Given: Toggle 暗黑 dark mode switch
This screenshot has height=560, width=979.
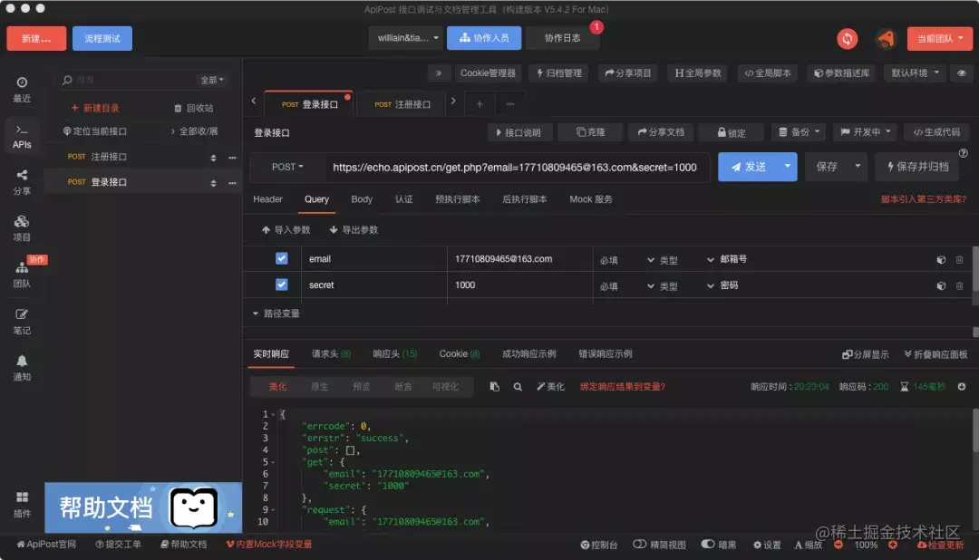Looking at the screenshot, I should pos(719,545).
